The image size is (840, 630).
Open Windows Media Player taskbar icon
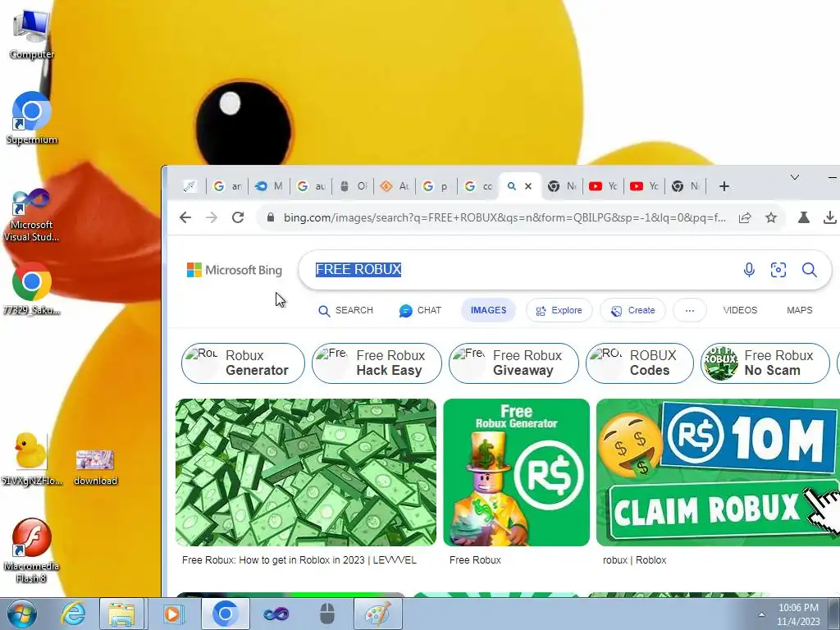(172, 614)
